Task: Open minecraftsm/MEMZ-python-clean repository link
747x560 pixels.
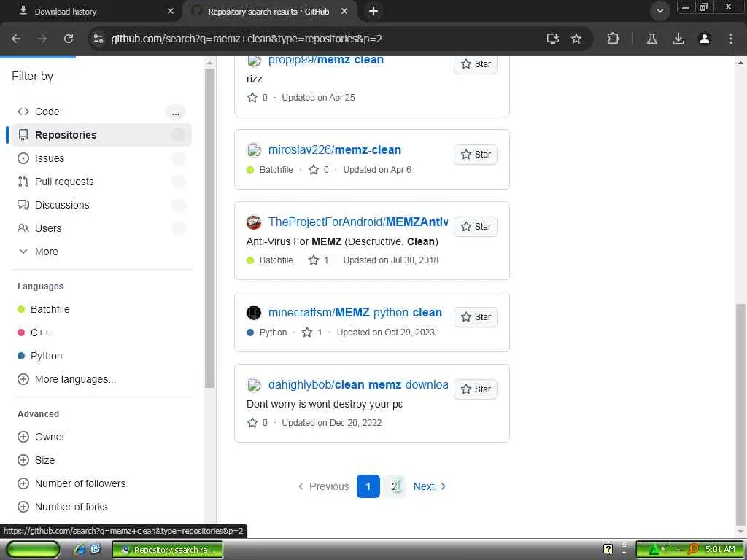Action: [x=355, y=312]
